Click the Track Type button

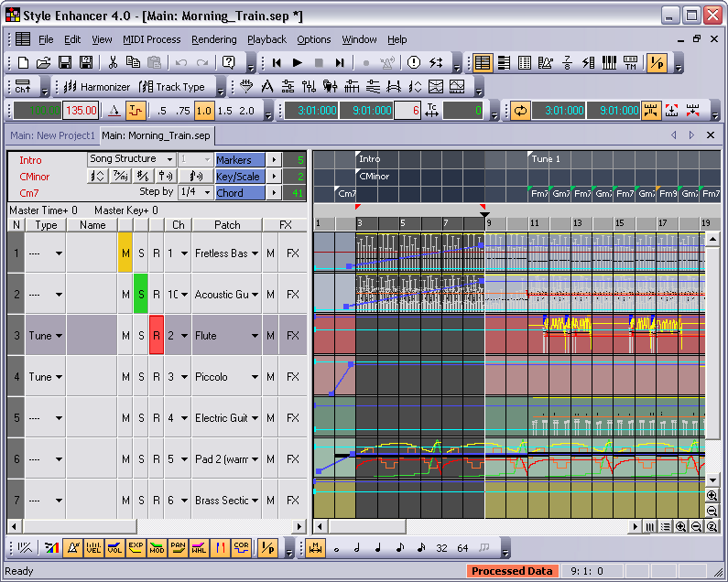pos(173,87)
